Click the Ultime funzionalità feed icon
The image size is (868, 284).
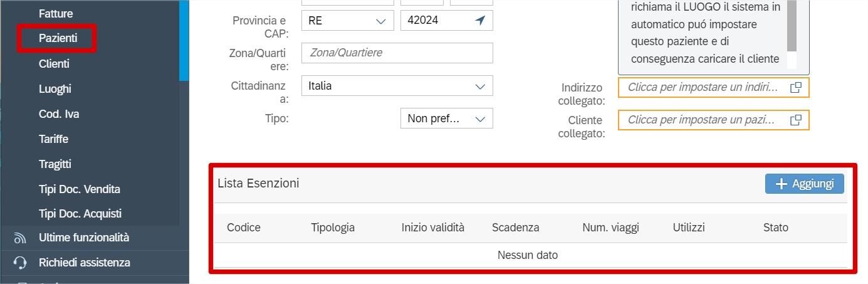(x=20, y=238)
